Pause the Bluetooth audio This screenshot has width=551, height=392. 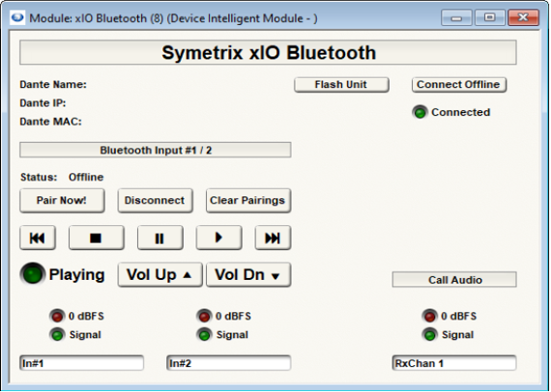coord(160,238)
